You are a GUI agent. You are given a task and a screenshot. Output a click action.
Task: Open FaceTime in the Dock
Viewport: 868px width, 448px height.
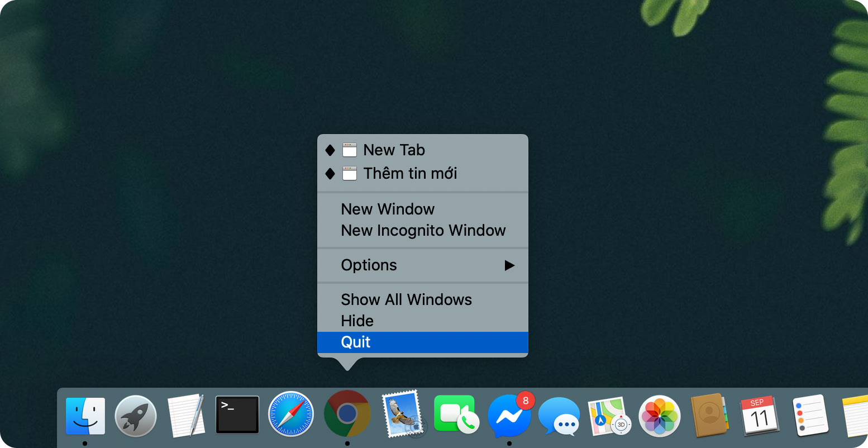(x=456, y=415)
